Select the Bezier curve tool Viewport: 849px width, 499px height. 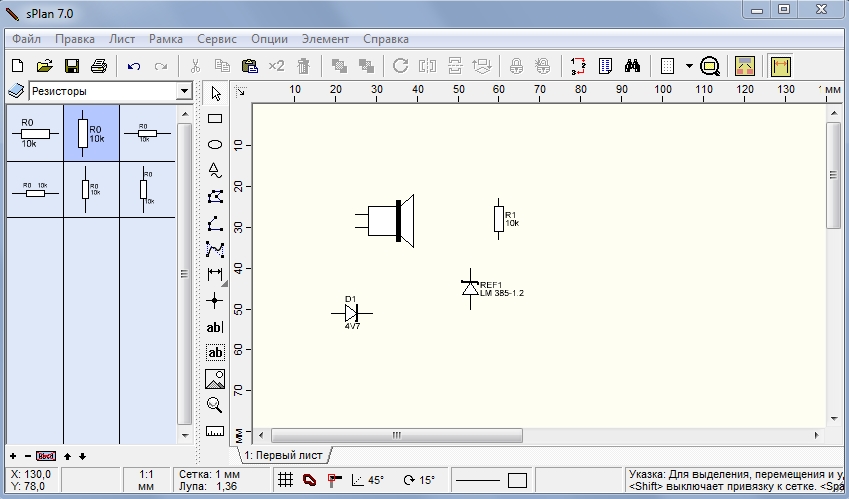click(x=215, y=249)
